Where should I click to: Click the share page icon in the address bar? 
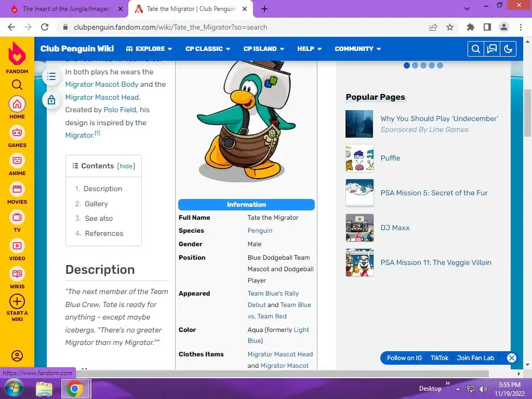433,27
